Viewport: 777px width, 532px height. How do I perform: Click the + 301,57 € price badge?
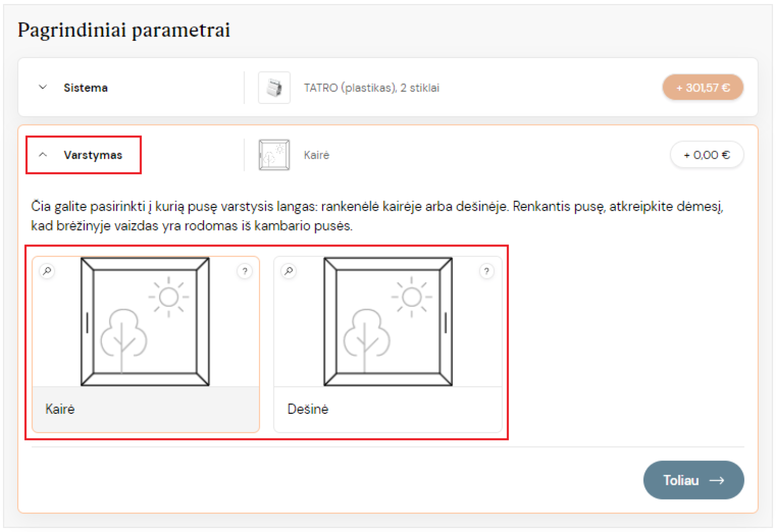coord(703,88)
